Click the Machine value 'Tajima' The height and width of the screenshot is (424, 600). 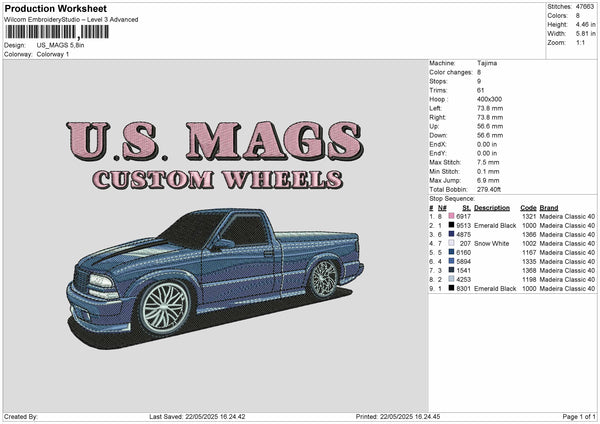pos(487,63)
